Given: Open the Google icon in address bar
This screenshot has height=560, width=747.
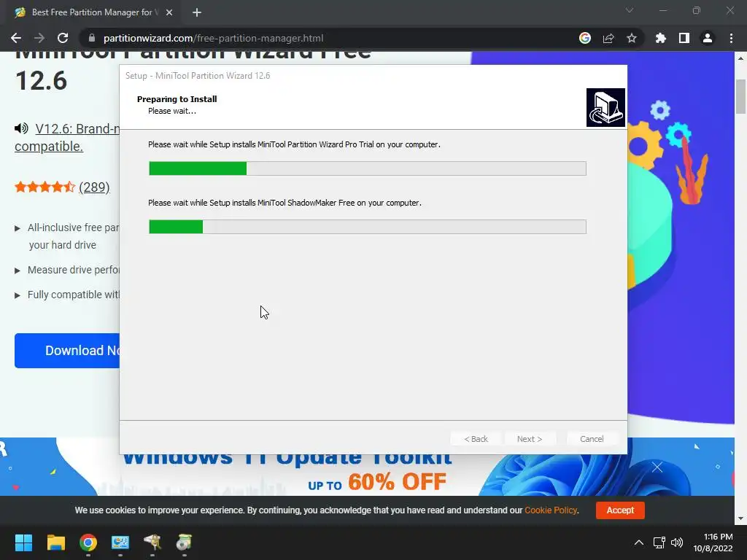Looking at the screenshot, I should (584, 38).
